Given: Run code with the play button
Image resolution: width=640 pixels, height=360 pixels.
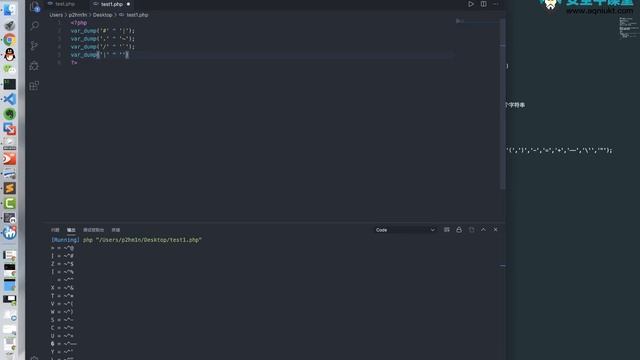Looking at the screenshot, I should pos(471,4).
